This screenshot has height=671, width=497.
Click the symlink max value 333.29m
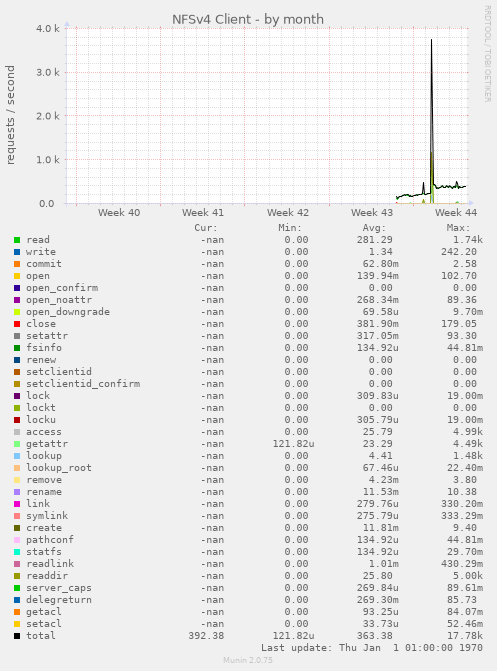[462, 516]
